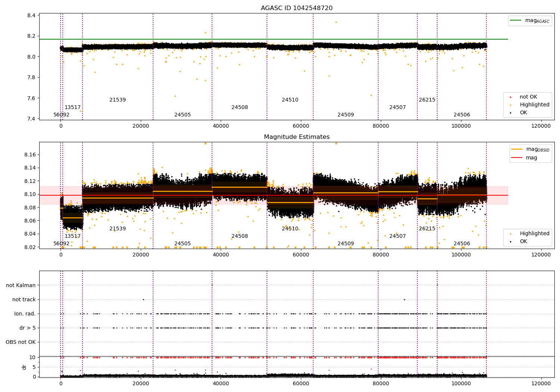Click the 'Magnitude Estimates' plot title
The width and height of the screenshot is (560, 392).
(x=296, y=137)
